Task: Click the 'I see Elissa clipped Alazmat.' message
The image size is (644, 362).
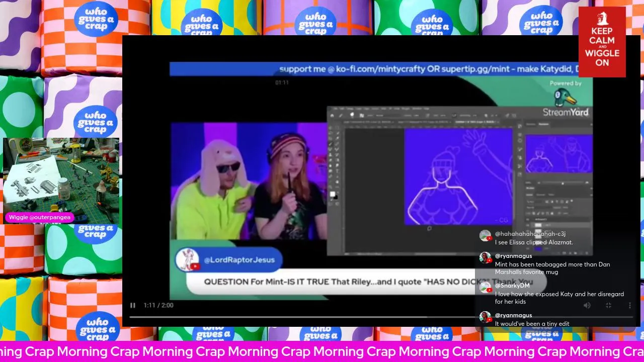Action: [x=534, y=242]
